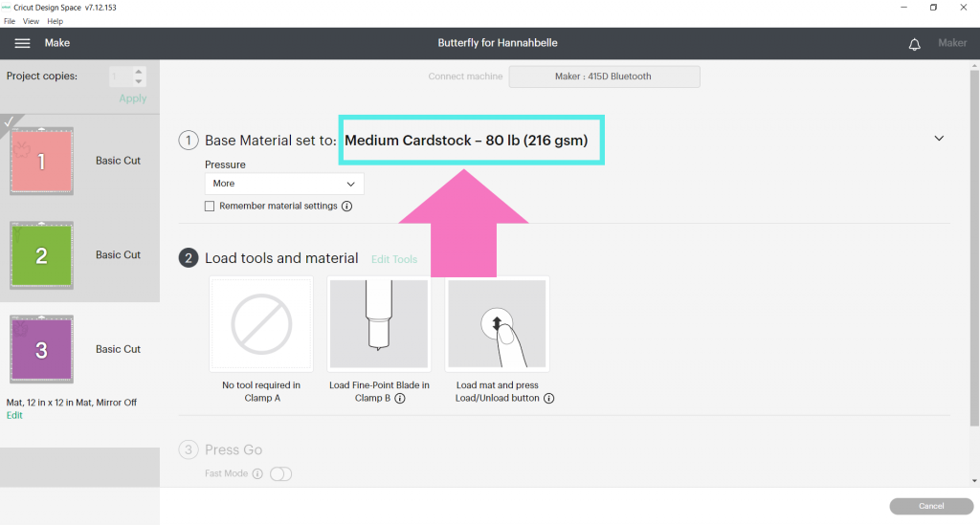
Task: Minimize the Cricut Design Space window
Action: [x=903, y=8]
